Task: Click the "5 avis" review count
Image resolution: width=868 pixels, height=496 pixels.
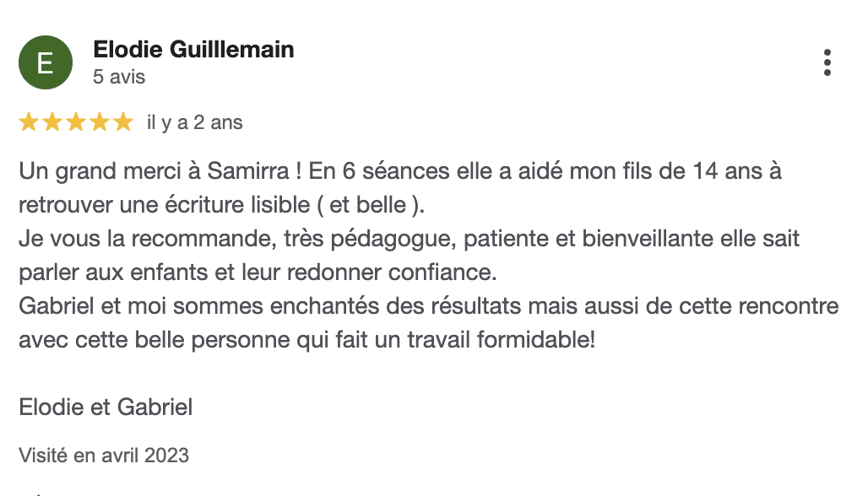Action: (x=119, y=77)
